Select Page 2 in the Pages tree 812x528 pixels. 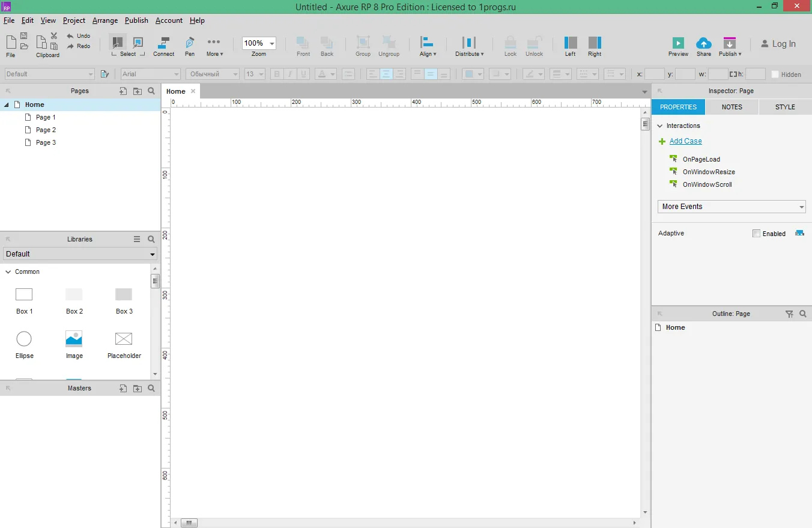[46, 130]
